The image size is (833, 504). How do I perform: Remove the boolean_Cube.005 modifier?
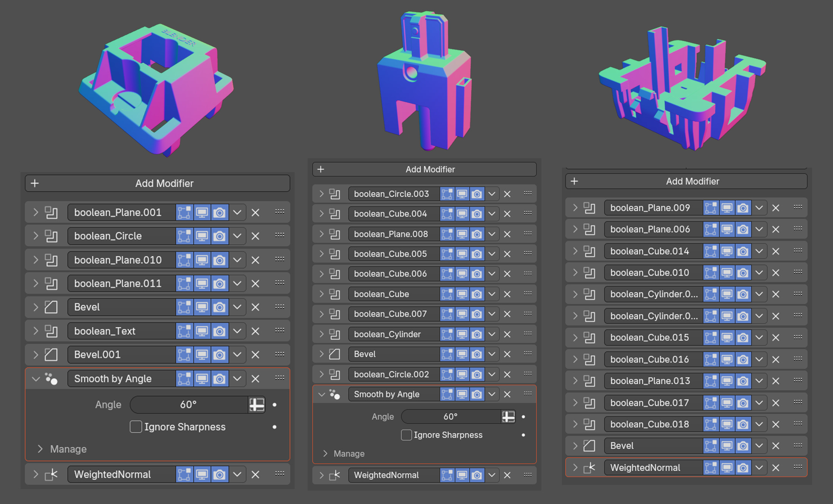[507, 254]
